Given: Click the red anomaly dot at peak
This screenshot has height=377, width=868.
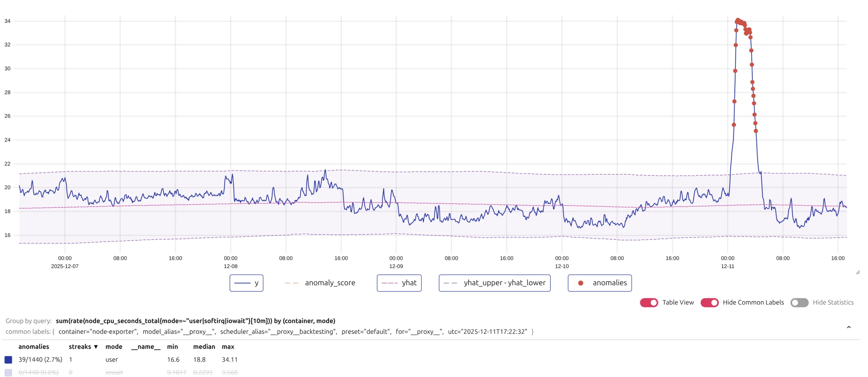Looking at the screenshot, I should [738, 20].
